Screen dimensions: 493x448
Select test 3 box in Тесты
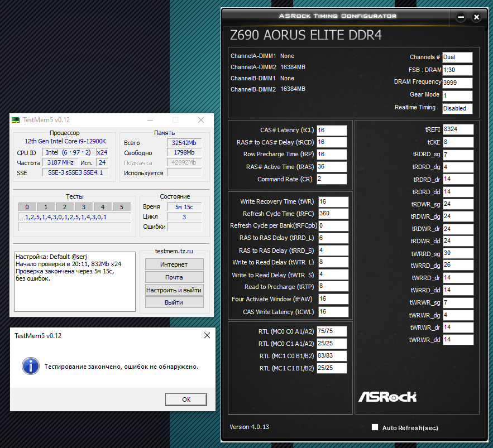tap(84, 207)
